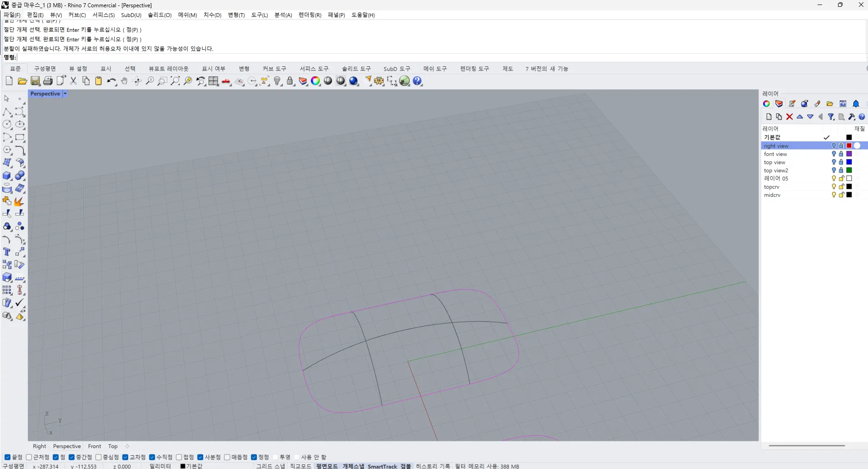This screenshot has height=469, width=868.
Task: Click the Zoom Extents icon
Action: click(175, 81)
